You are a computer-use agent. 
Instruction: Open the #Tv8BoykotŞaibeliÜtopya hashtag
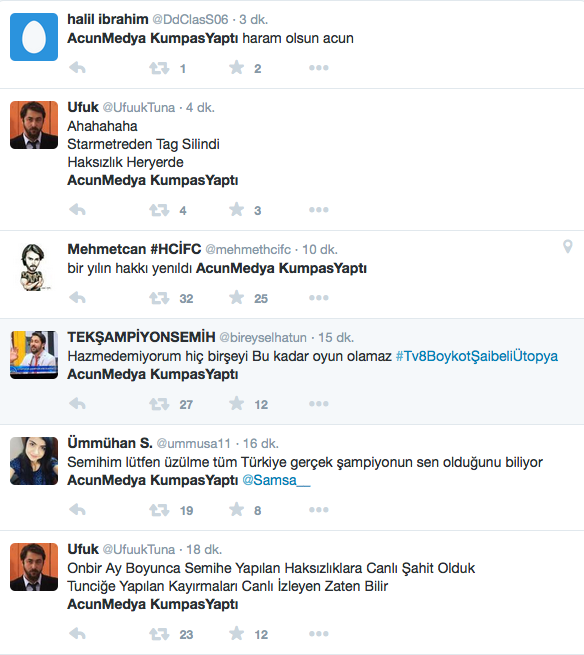point(477,356)
